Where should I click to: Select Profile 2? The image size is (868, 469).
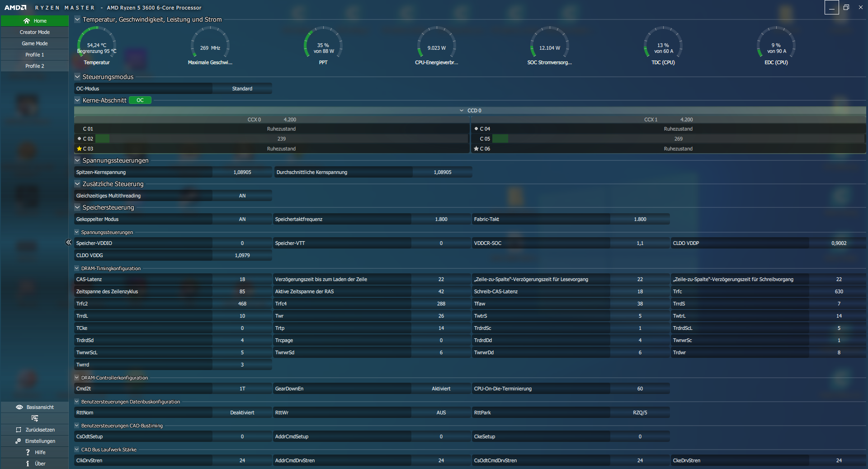(35, 66)
